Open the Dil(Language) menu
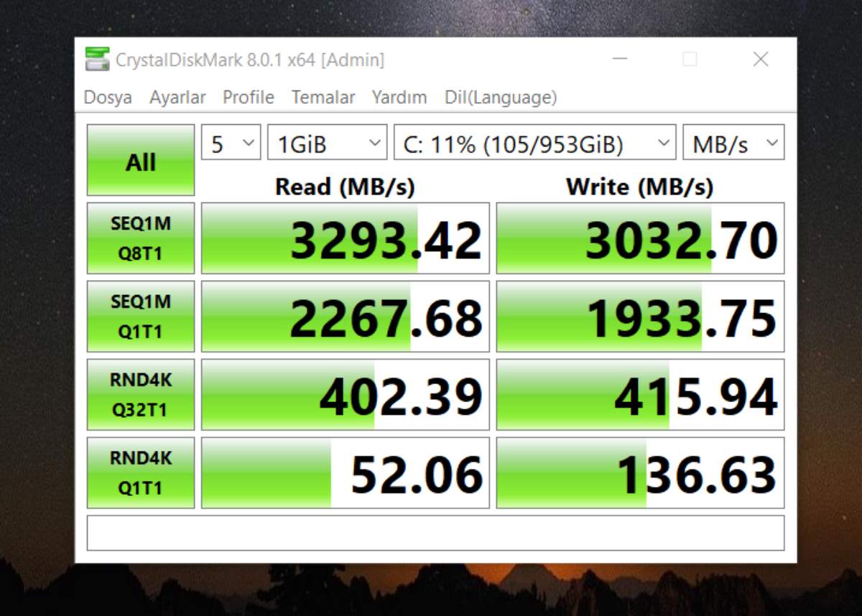 (x=501, y=98)
